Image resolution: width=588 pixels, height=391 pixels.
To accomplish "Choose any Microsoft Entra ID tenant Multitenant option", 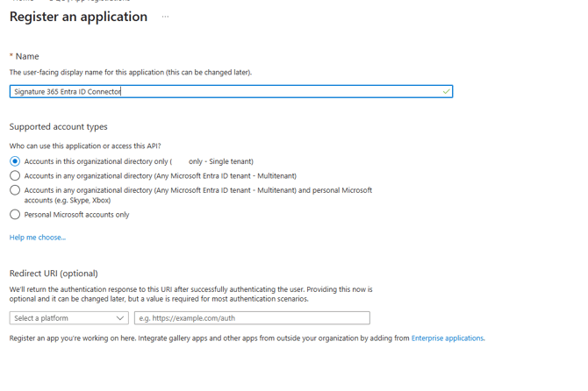I will [15, 176].
